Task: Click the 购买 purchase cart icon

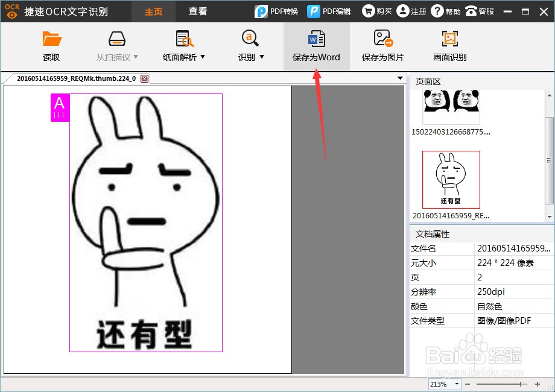Action: click(376, 11)
